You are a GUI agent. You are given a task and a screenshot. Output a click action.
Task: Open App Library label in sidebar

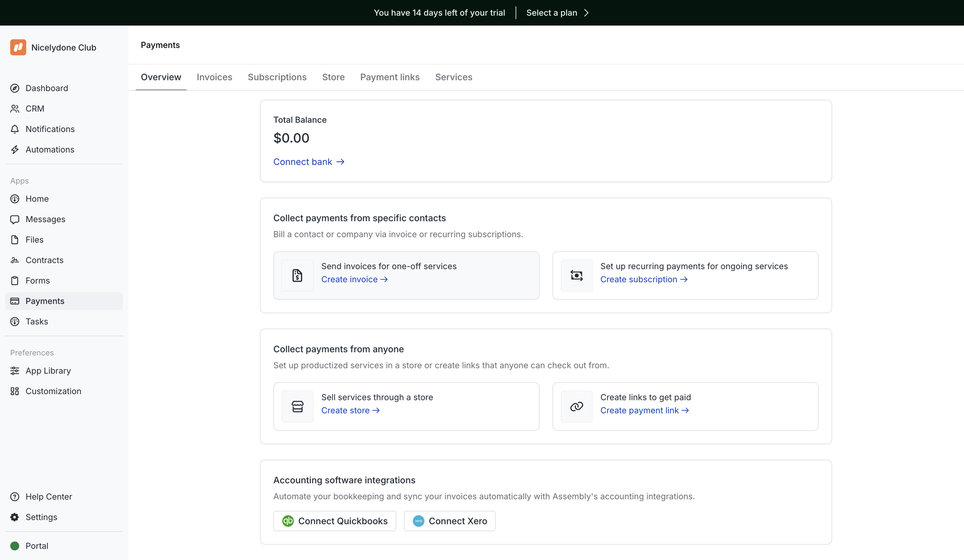click(x=48, y=371)
